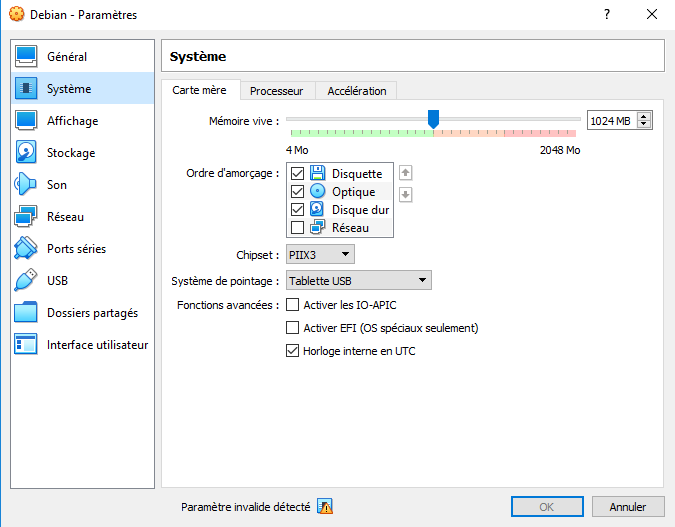Enable the Réseau boot checkbox
The height and width of the screenshot is (527, 675).
tap(297, 227)
